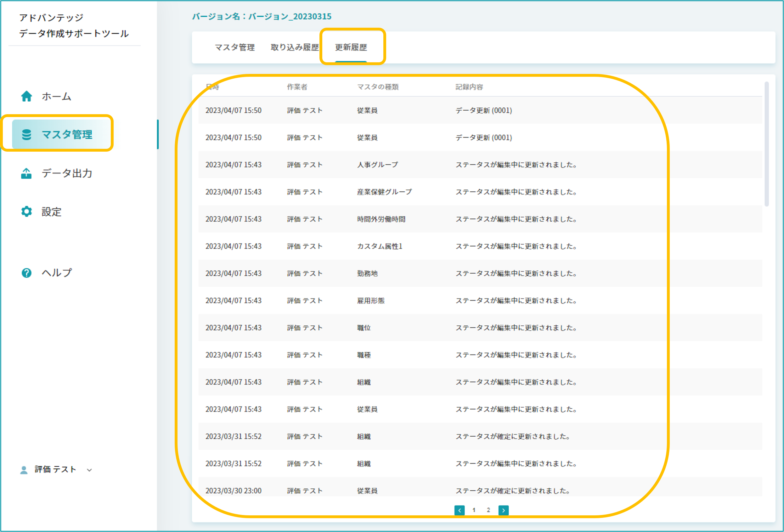Click the first 'データ更新 (0001)' entry

point(484,110)
